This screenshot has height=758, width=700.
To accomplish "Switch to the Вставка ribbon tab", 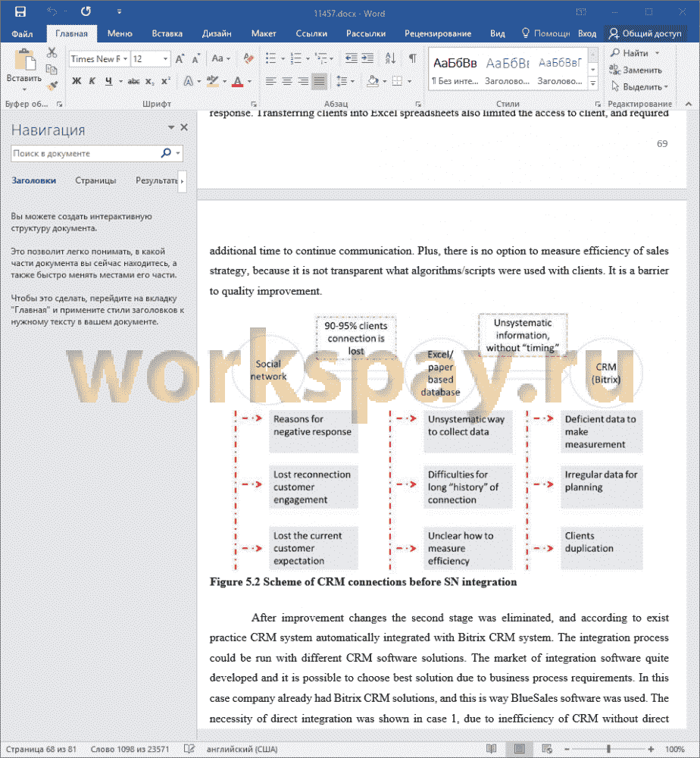I will [167, 33].
